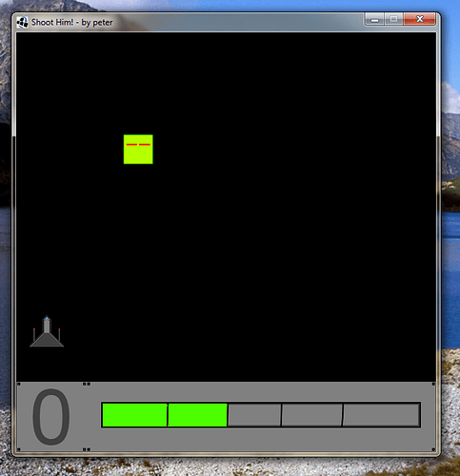Click the fifth gray health bar segment
The height and width of the screenshot is (476, 460).
[381, 415]
